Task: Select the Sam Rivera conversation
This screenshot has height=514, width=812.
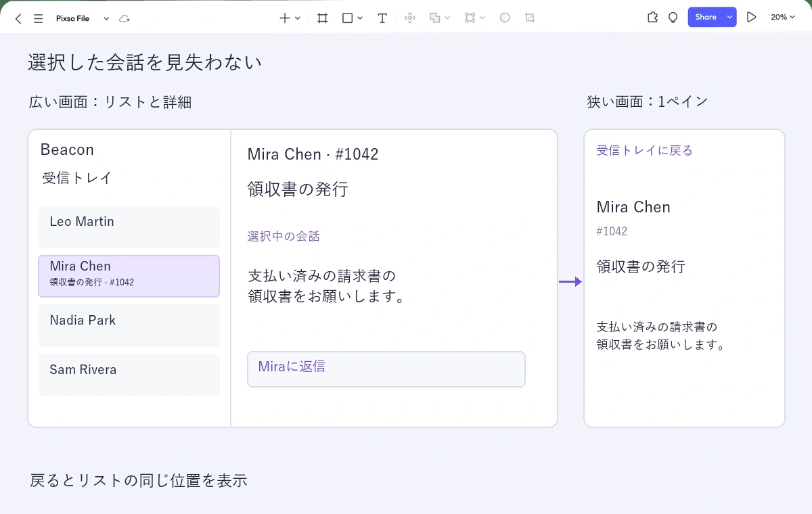Action: coord(129,375)
